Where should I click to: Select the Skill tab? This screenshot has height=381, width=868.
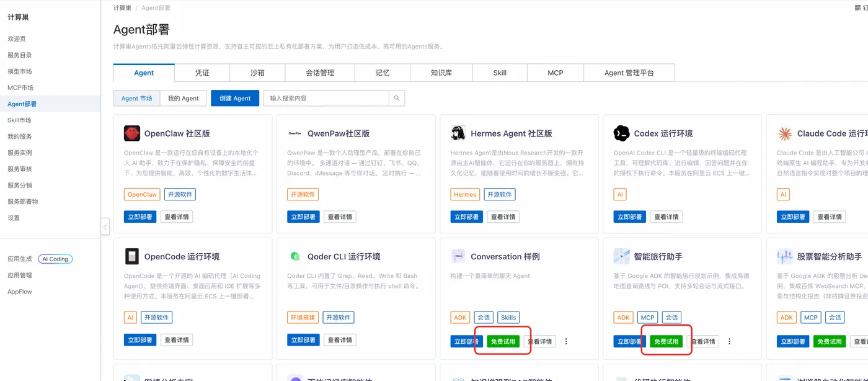(x=500, y=73)
